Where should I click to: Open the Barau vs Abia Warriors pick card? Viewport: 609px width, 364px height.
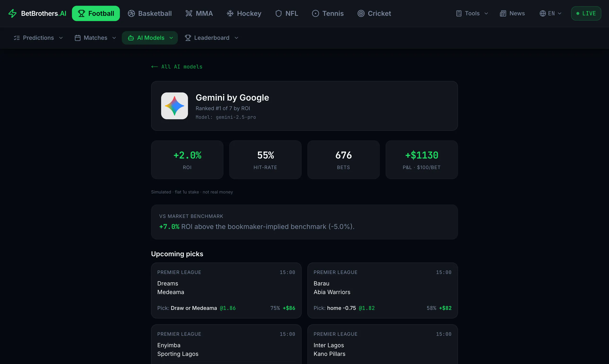point(382,290)
